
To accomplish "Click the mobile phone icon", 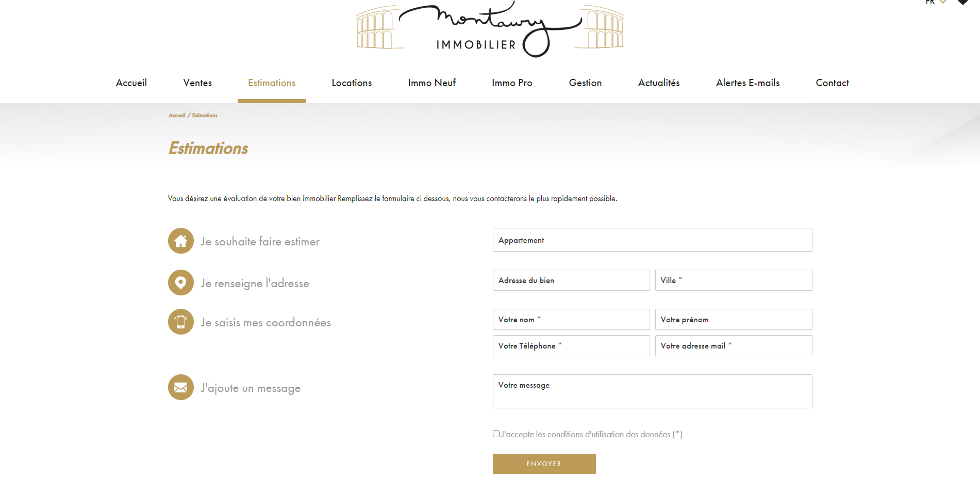I will point(180,322).
